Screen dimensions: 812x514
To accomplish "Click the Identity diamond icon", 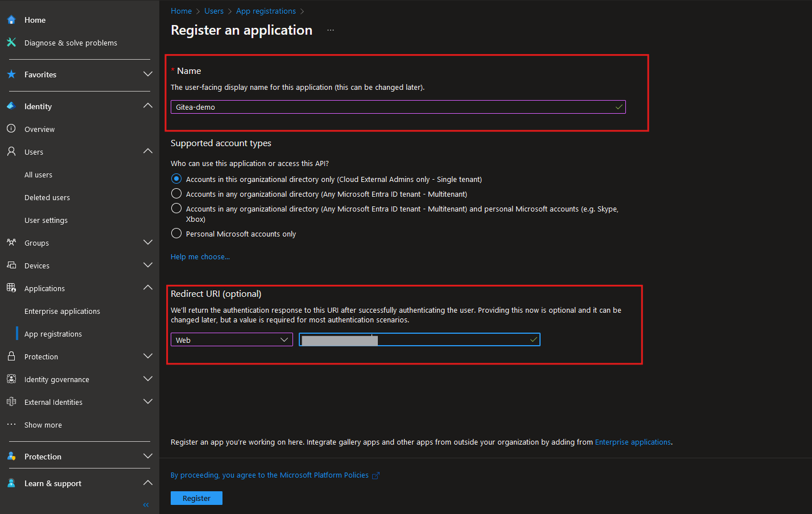I will 11,106.
